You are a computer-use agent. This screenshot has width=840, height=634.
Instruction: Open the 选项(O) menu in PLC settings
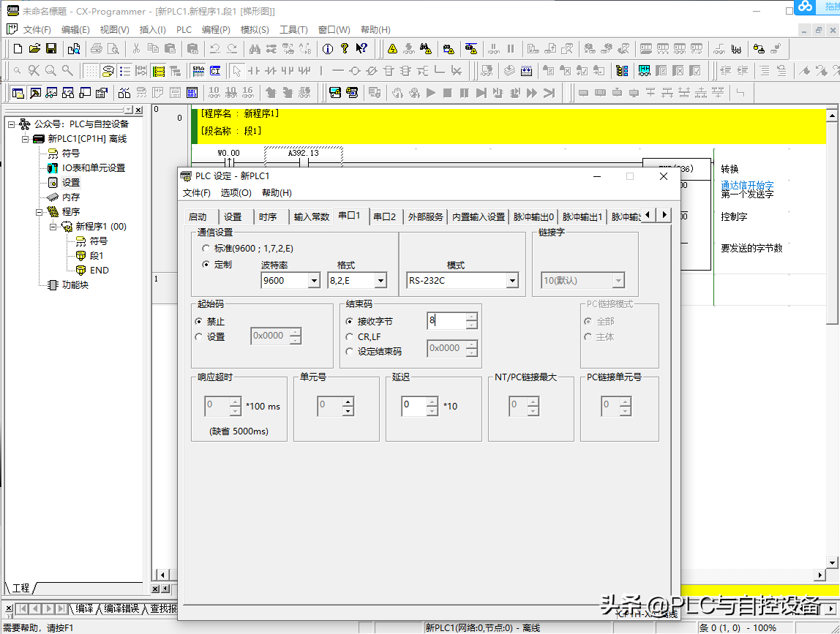(236, 193)
